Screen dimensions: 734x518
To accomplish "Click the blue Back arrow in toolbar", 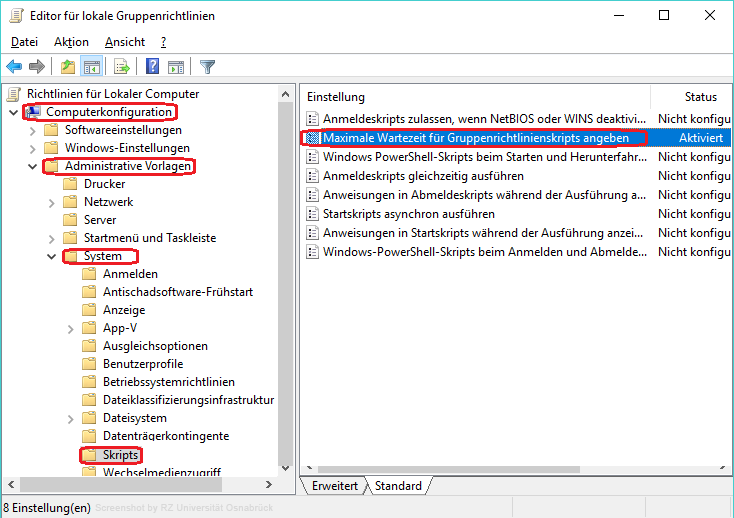I will [x=14, y=67].
